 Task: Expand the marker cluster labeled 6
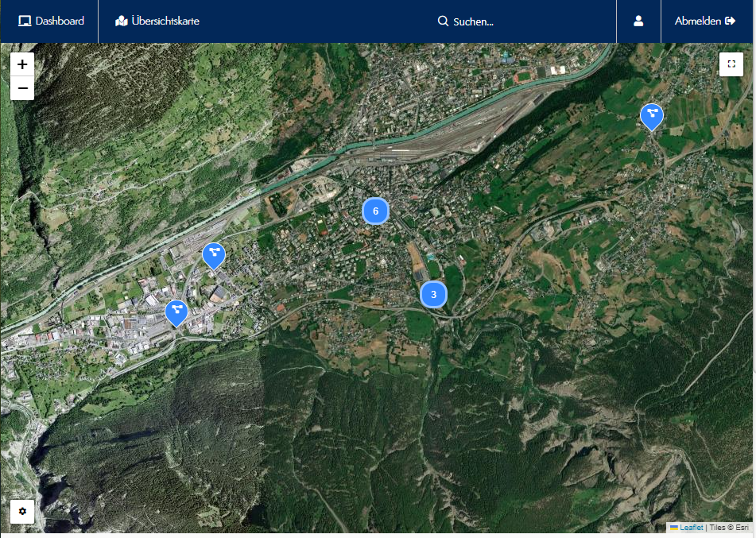375,211
